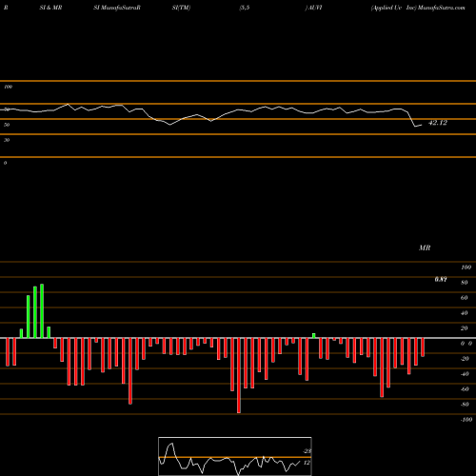
Task: Click the AUVI ticker text in the header
Action: pyautogui.click(x=315, y=8)
